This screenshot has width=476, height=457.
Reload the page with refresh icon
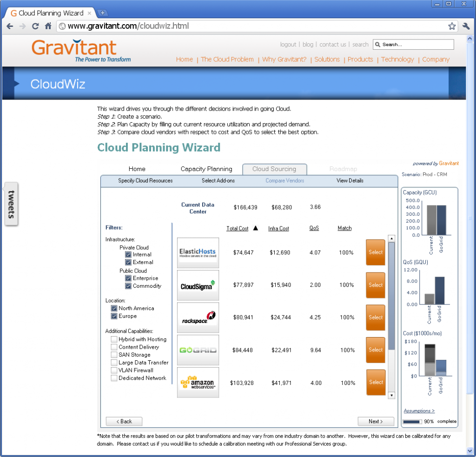[35, 26]
